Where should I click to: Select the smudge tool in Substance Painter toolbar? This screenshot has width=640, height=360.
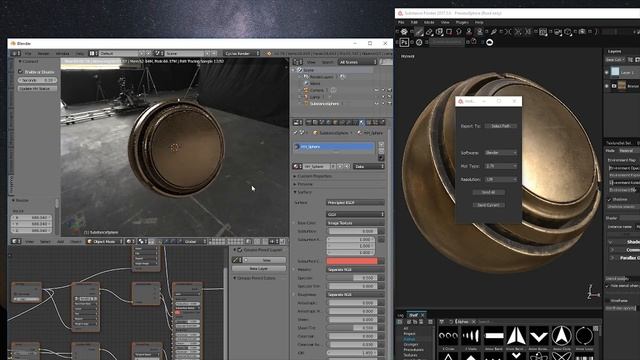pos(459,32)
